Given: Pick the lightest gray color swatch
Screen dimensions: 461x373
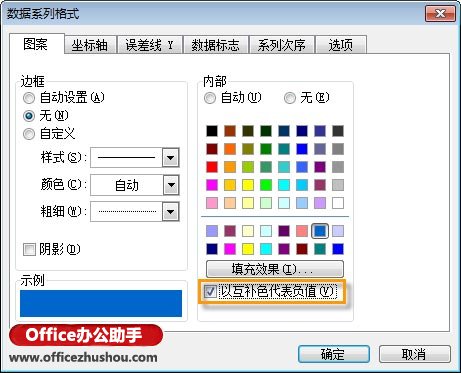Looking at the screenshot, I should pyautogui.click(x=338, y=185).
